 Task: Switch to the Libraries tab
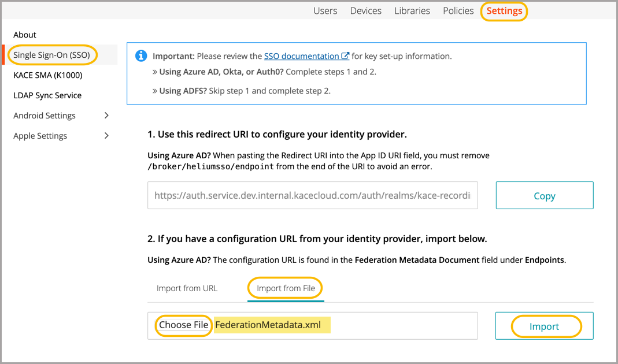pos(412,11)
